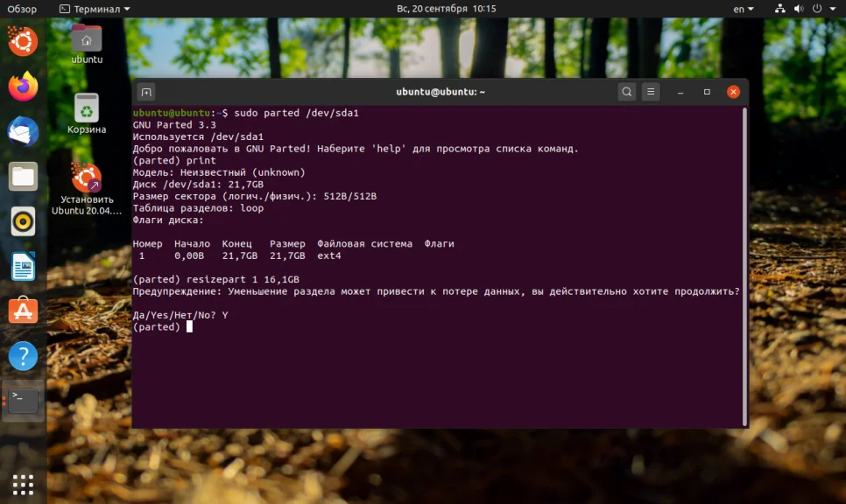Click the Размер сектора 512B/512B line
The width and height of the screenshot is (846, 504).
point(255,196)
